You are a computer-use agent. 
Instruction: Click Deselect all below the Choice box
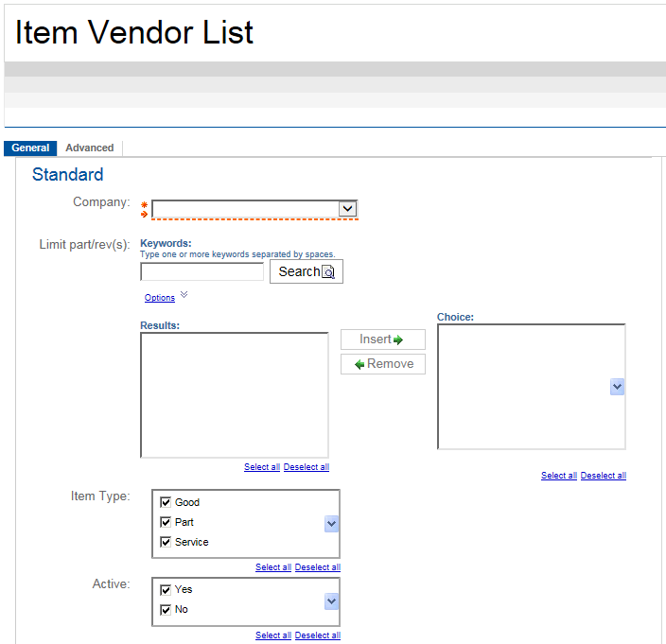point(603,476)
